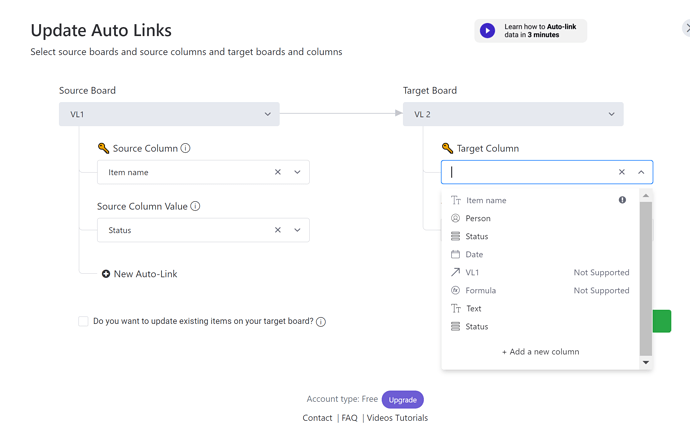Clear the Status source column value

[278, 230]
